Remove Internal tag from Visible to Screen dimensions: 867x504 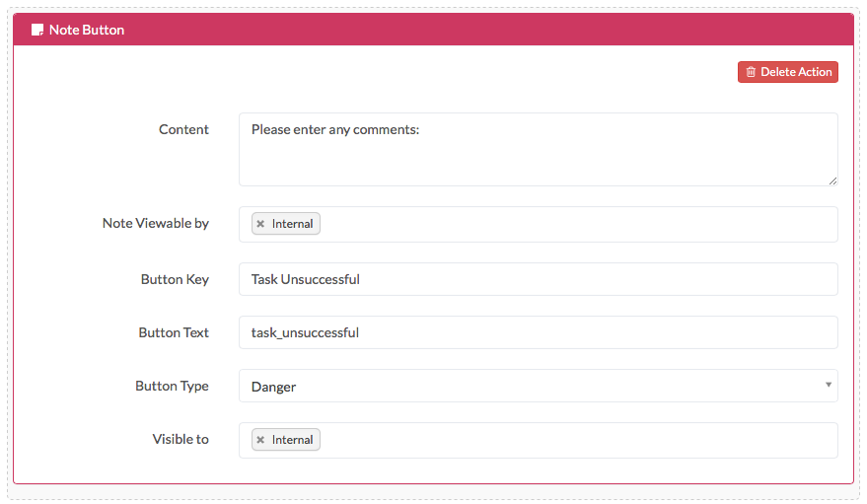click(260, 440)
